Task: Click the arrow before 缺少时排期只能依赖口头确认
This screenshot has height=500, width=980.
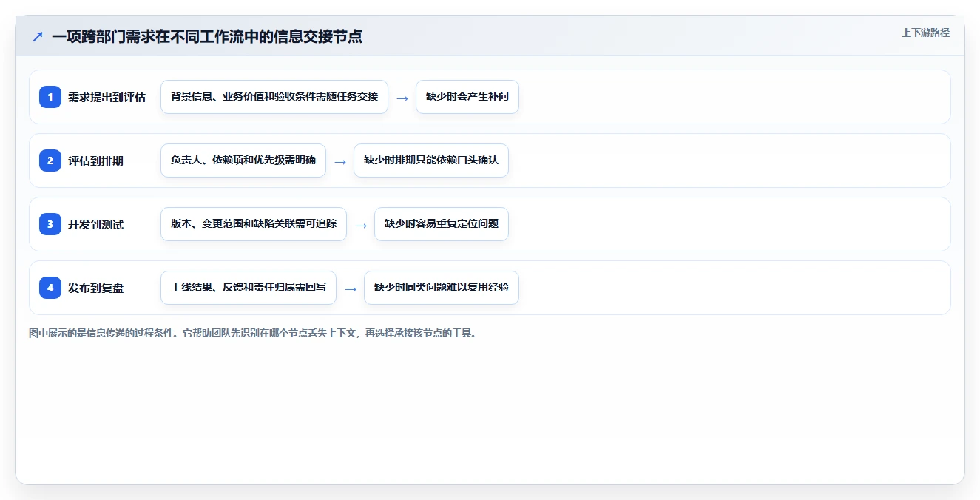Action: tap(340, 161)
